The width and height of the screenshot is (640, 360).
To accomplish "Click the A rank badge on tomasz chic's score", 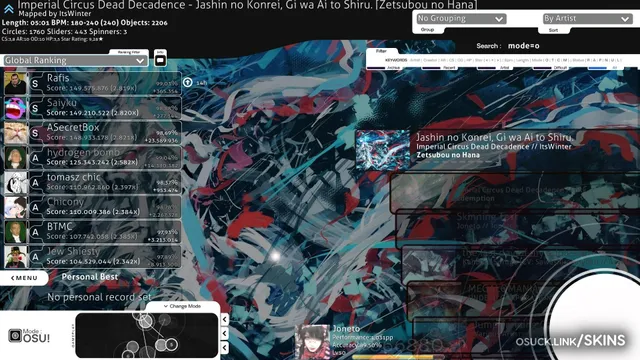I will 36,183.
